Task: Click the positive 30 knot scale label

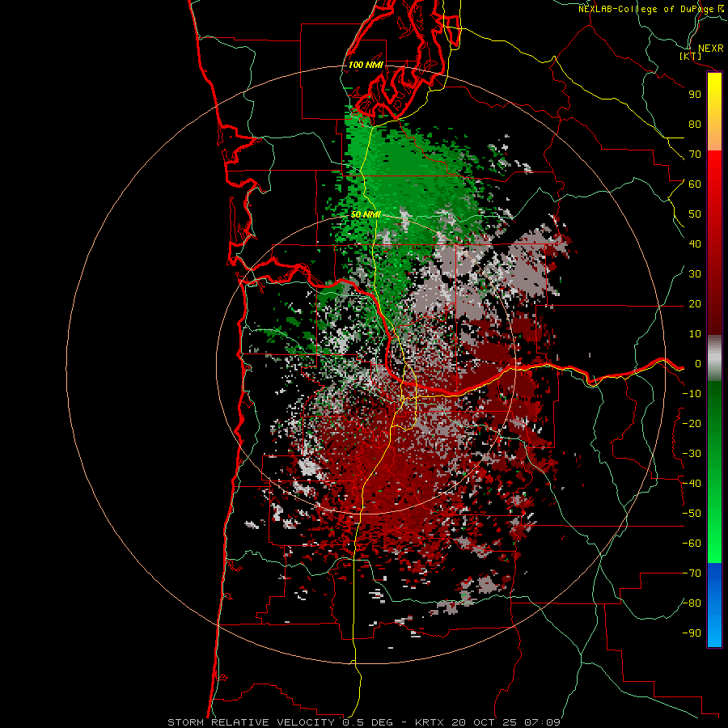Action: 695,274
